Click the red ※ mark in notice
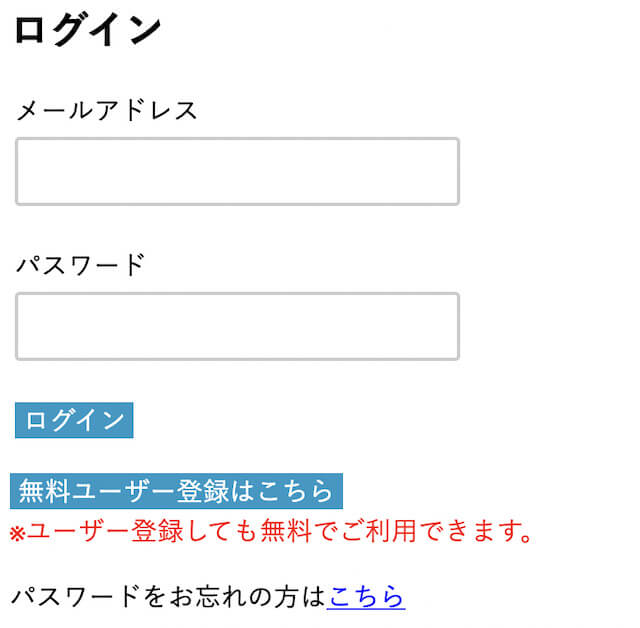 [x=17, y=532]
